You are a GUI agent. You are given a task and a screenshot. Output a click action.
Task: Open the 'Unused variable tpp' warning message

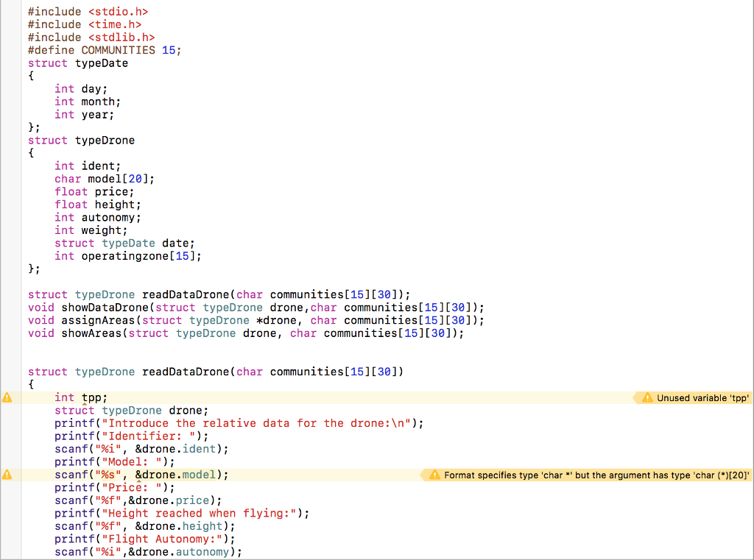(700, 397)
